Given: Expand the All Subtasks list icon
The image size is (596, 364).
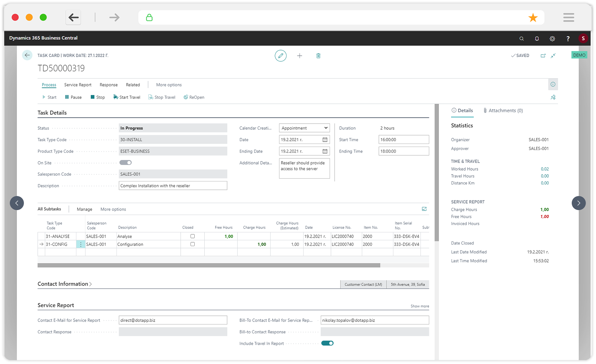Looking at the screenshot, I should [x=424, y=209].
